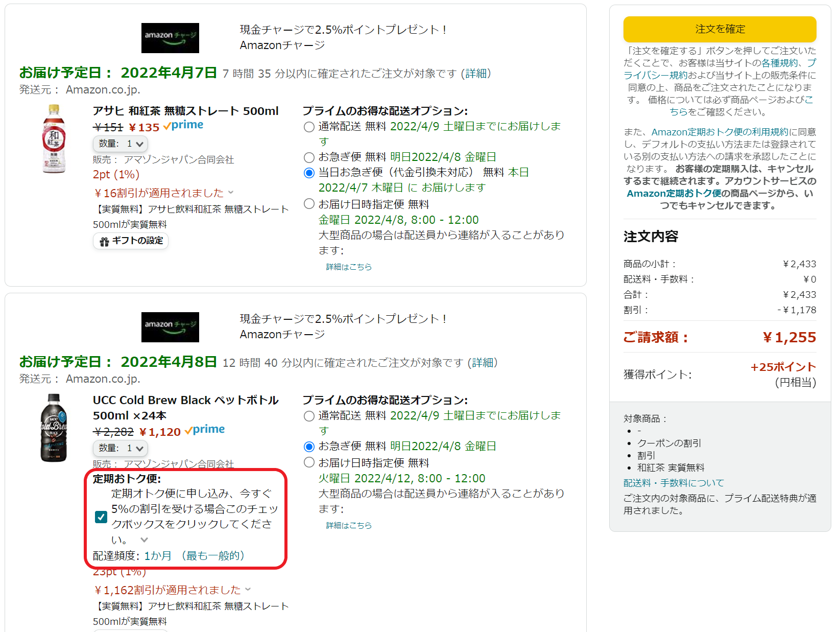Click 詳細はこちら under Asahi tea delivery options
Image resolution: width=840 pixels, height=632 pixels.
click(349, 267)
